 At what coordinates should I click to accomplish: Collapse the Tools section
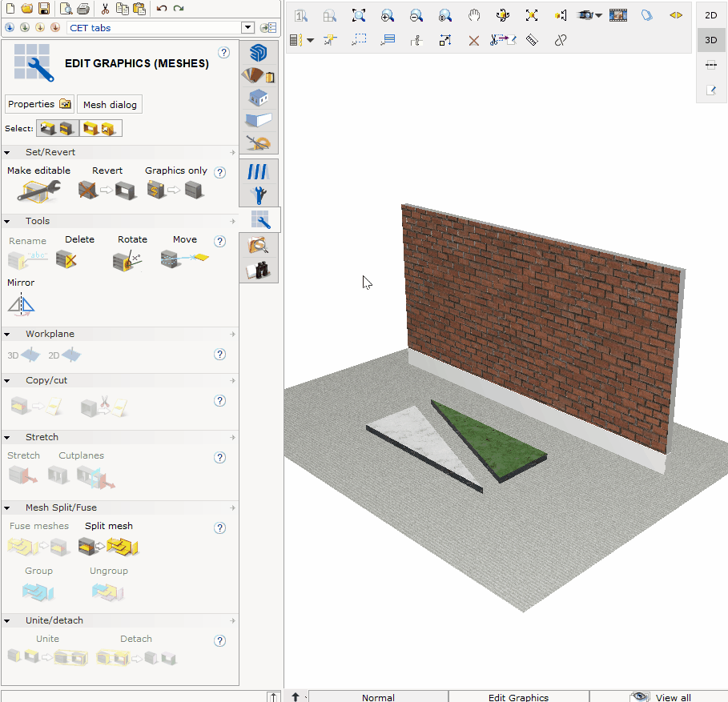pos(7,221)
